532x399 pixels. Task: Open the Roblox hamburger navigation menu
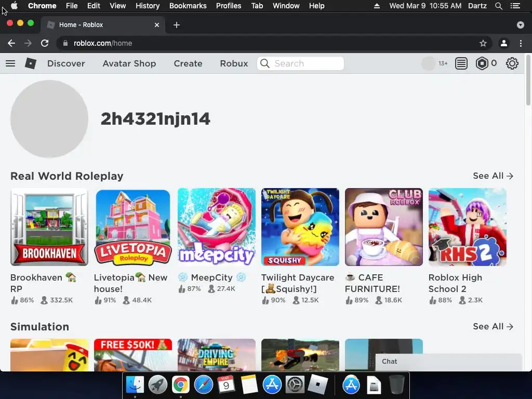pyautogui.click(x=10, y=63)
